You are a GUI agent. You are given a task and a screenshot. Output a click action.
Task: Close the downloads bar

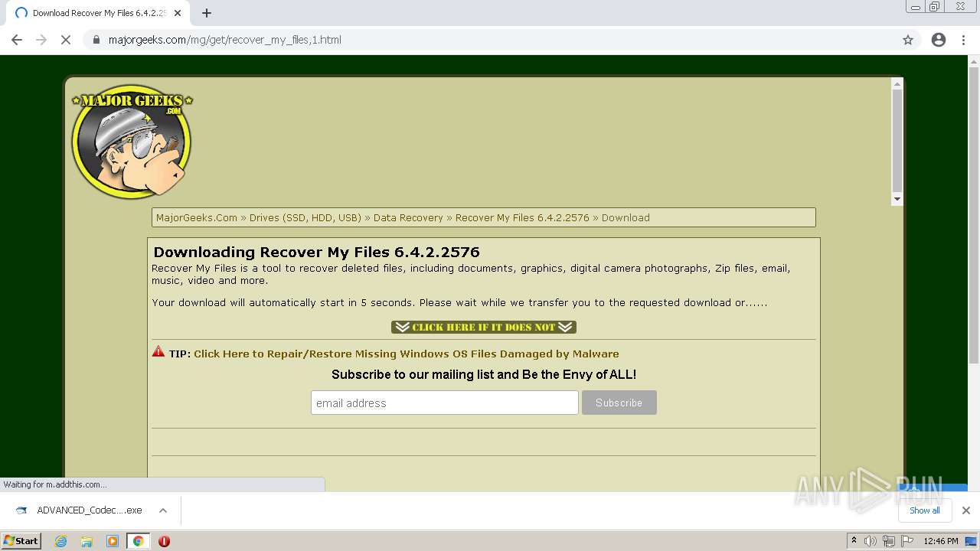coord(965,510)
